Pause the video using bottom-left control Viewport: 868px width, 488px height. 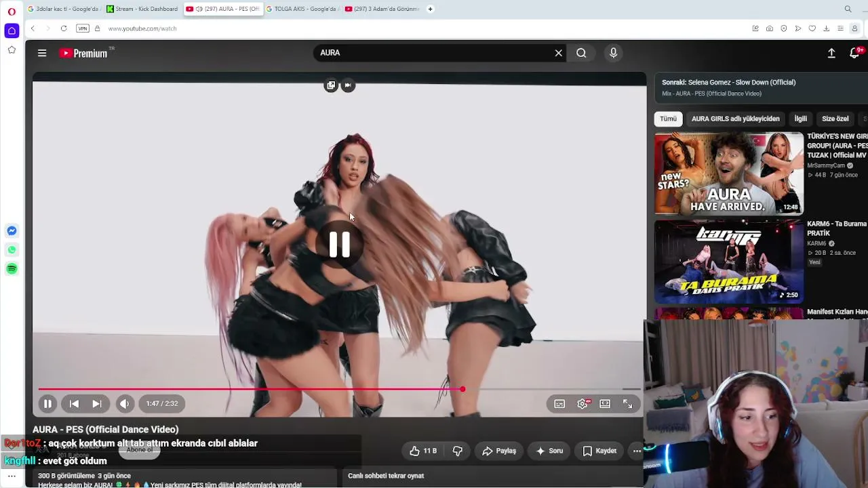[47, 404]
